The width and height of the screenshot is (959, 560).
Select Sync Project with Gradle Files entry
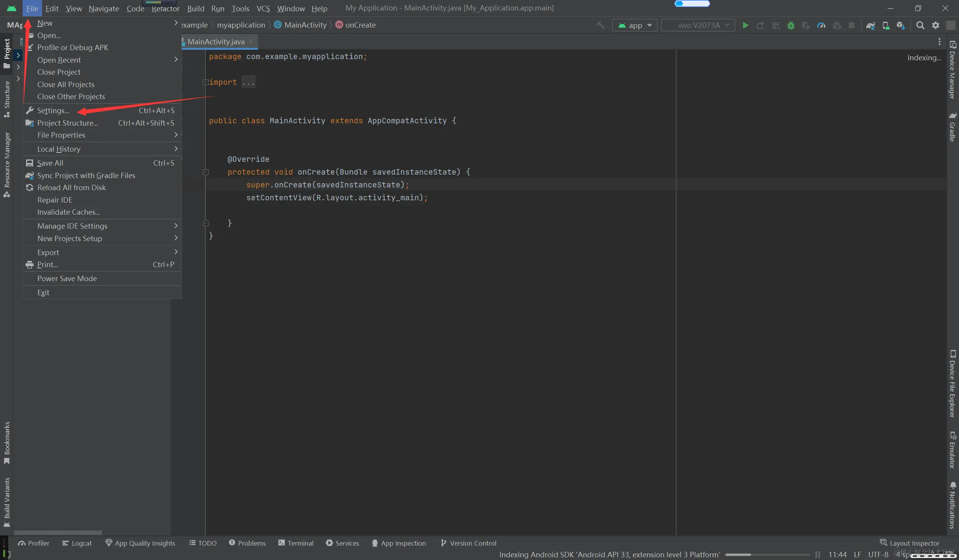[x=102, y=175]
